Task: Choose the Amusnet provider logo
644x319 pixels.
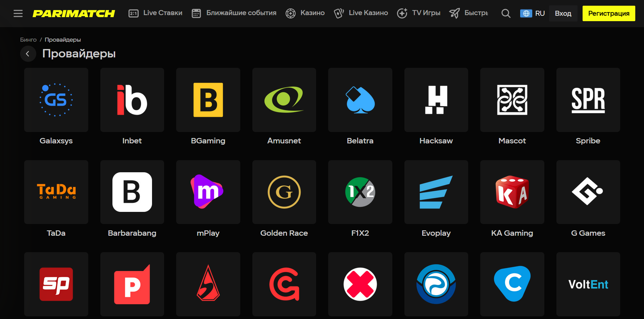Action: pos(284,100)
